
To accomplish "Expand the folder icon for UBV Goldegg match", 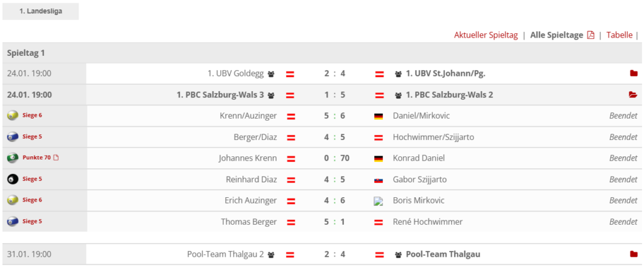I will pyautogui.click(x=633, y=73).
